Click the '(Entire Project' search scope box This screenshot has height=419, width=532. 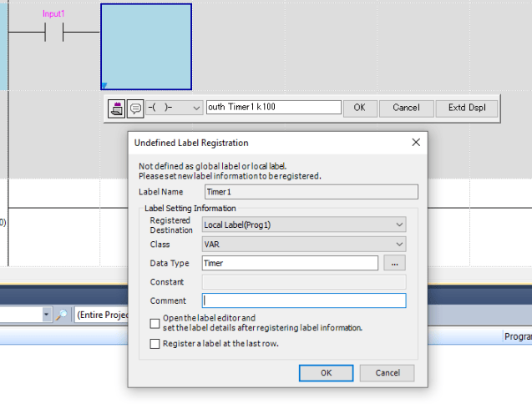[x=101, y=315]
